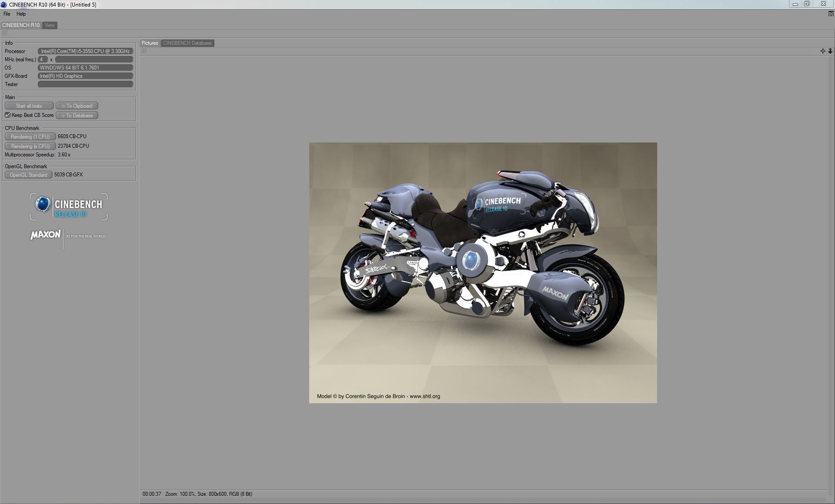Run OpenGL Standard benchmark
Viewport: 835px width, 504px height.
pyautogui.click(x=28, y=175)
